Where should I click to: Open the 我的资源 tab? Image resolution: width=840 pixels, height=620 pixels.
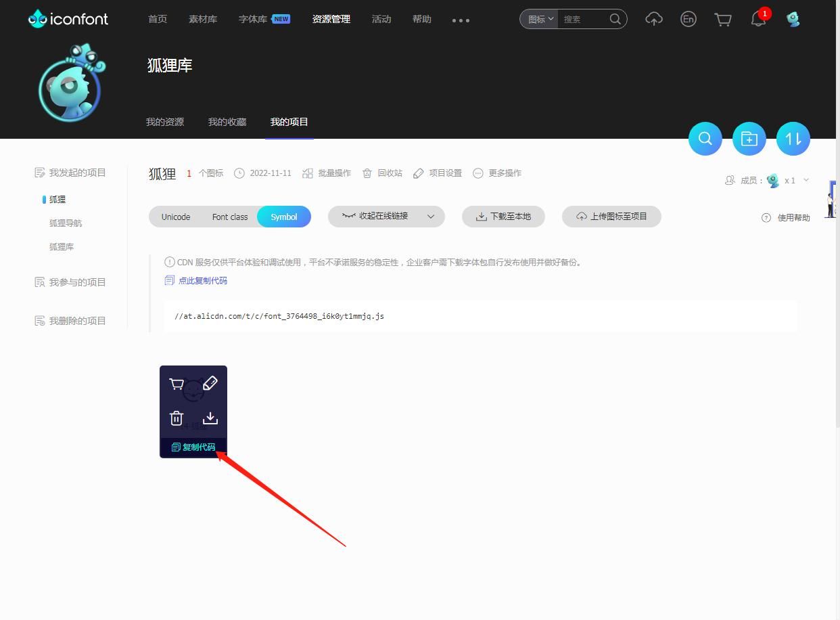(165, 122)
